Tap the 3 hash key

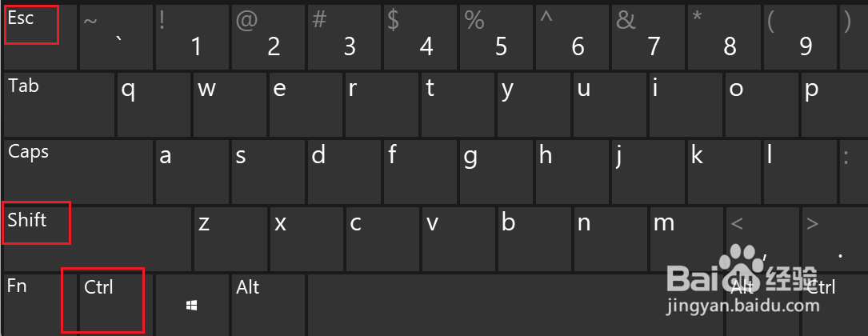[344, 37]
